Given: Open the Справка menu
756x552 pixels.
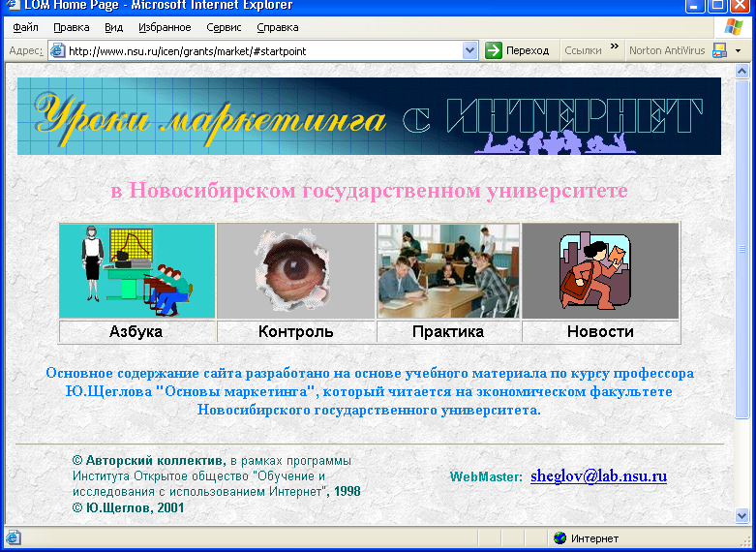Looking at the screenshot, I should [278, 27].
